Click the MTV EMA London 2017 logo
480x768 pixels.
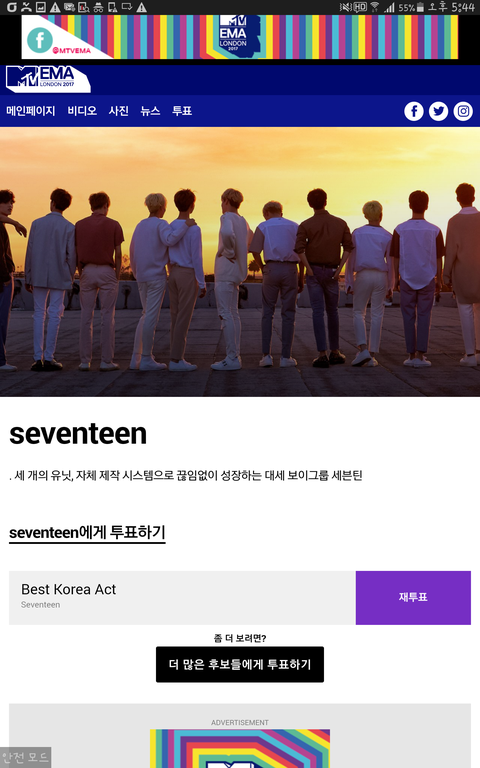click(48, 79)
